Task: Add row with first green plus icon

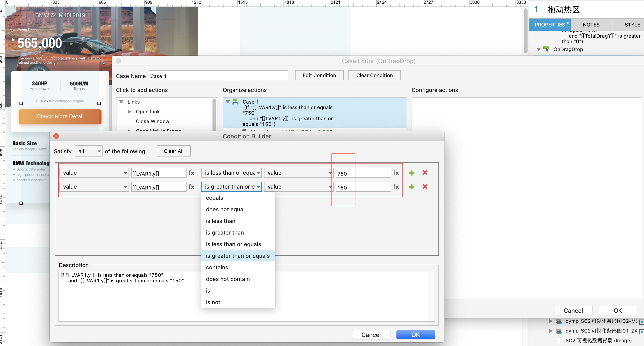Action: 412,173
